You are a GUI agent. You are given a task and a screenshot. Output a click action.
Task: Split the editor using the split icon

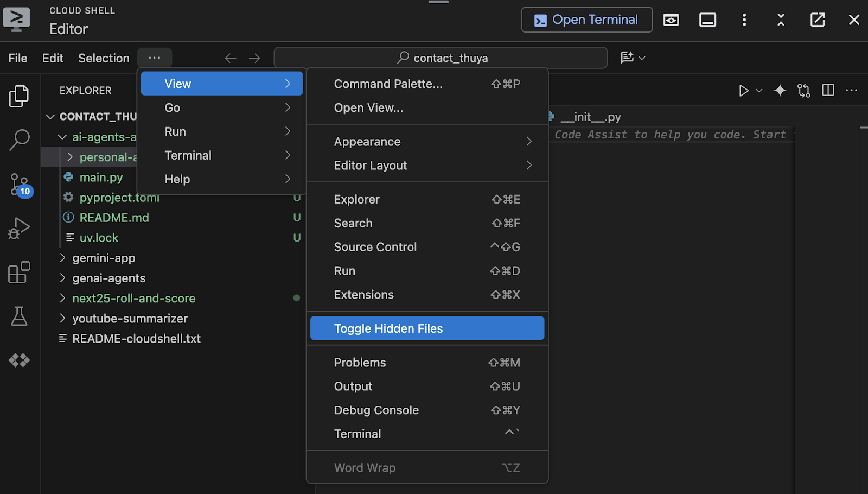[x=828, y=90]
